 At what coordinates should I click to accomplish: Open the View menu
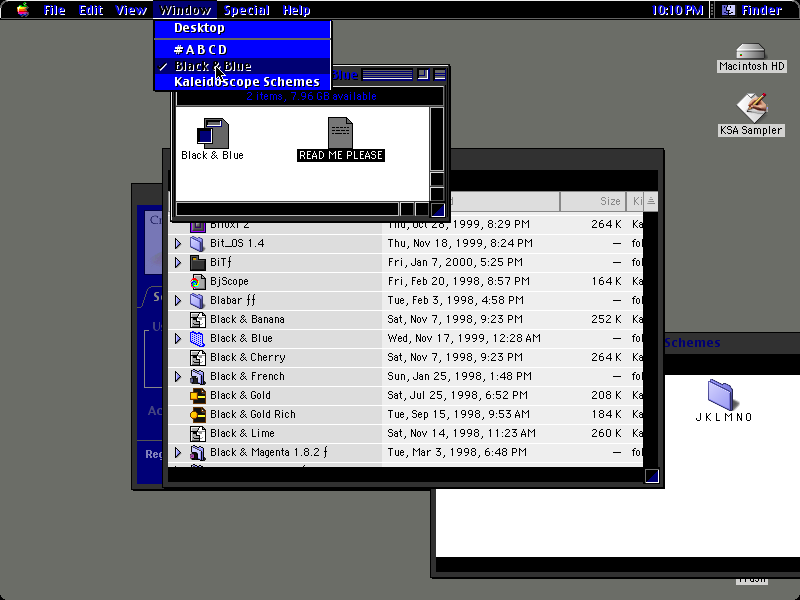[131, 10]
